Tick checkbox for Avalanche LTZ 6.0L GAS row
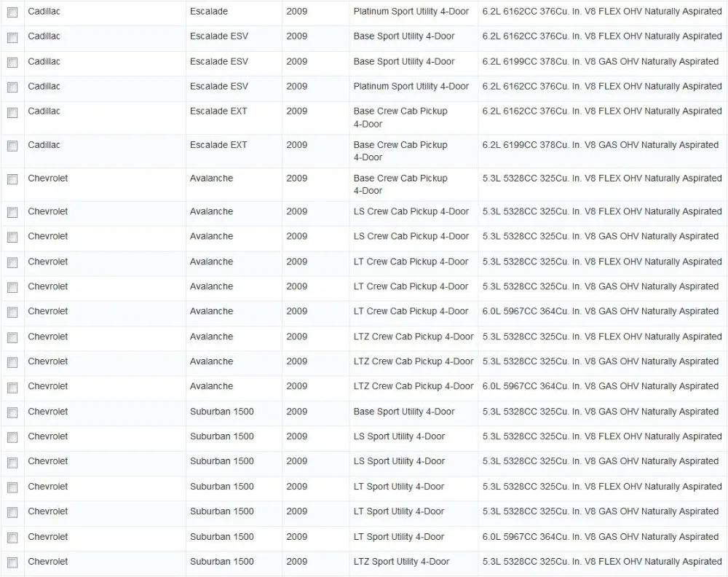The image size is (728, 577). (12, 388)
